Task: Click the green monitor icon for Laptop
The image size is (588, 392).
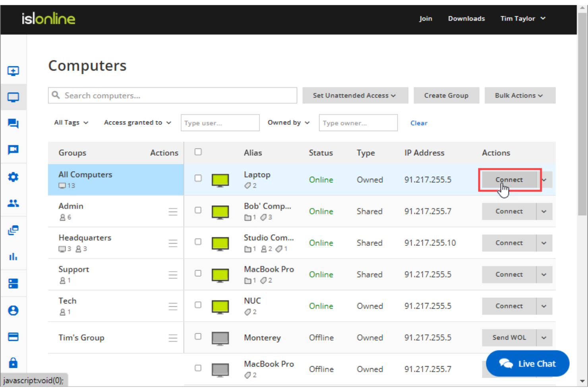Action: coord(220,181)
